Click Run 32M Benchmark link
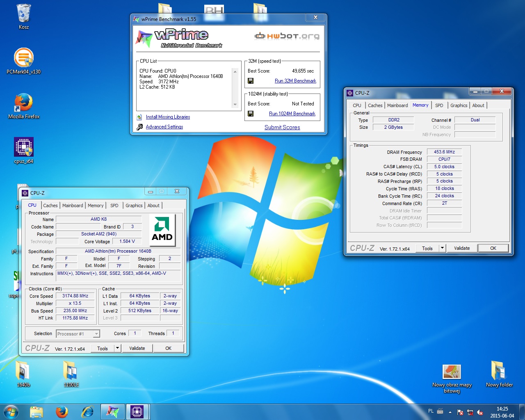525x420 pixels. tap(295, 81)
